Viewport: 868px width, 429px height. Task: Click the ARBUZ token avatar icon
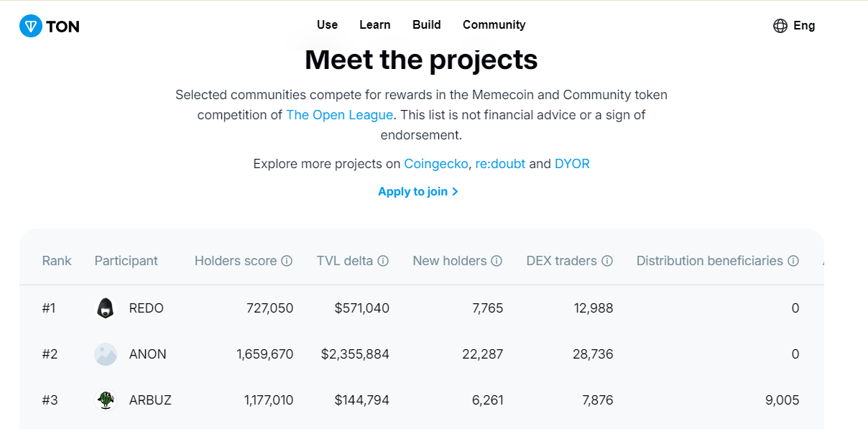pos(106,400)
